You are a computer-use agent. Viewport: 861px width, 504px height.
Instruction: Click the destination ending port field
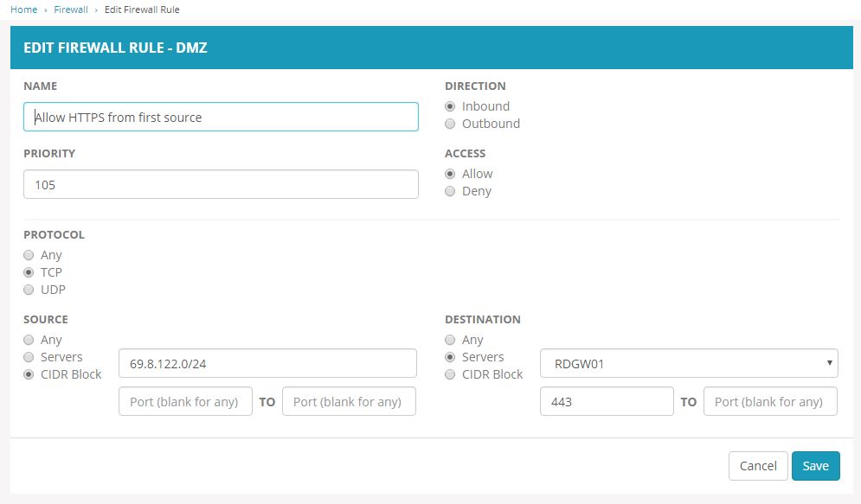click(770, 401)
